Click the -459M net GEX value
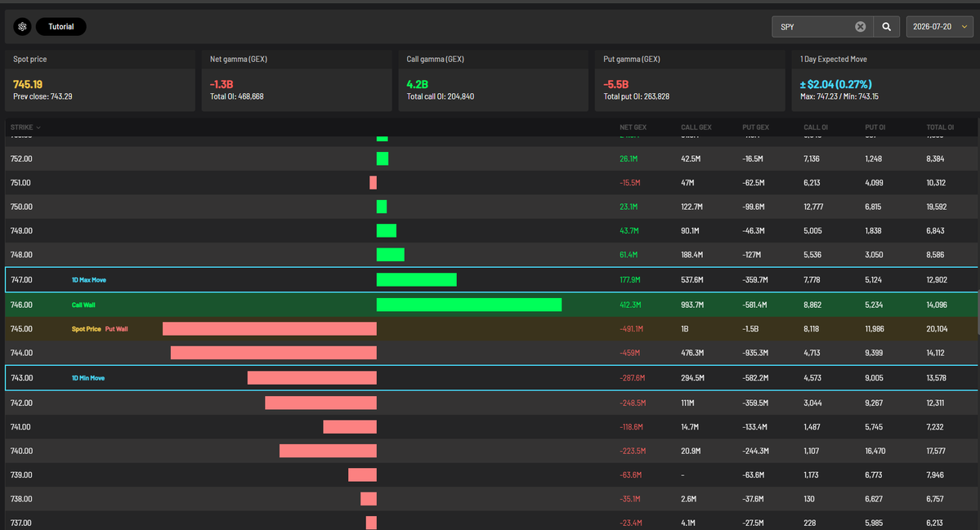Viewport: 980px width, 530px height. [x=629, y=353]
